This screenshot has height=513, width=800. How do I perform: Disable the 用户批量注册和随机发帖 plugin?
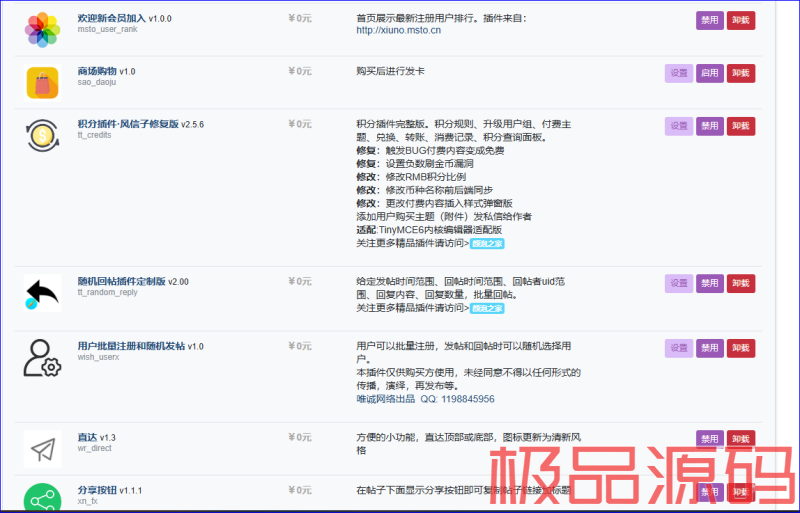click(x=710, y=348)
